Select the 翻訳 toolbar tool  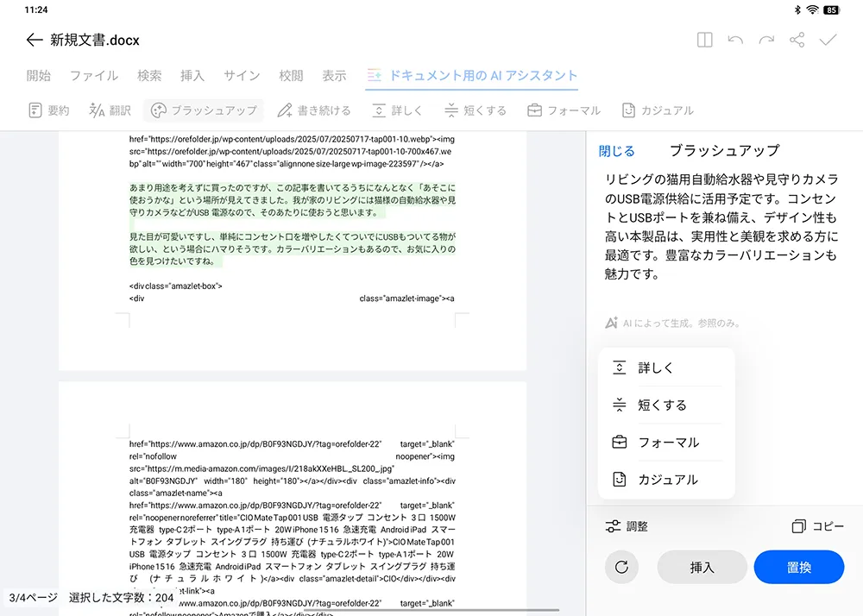click(x=110, y=110)
